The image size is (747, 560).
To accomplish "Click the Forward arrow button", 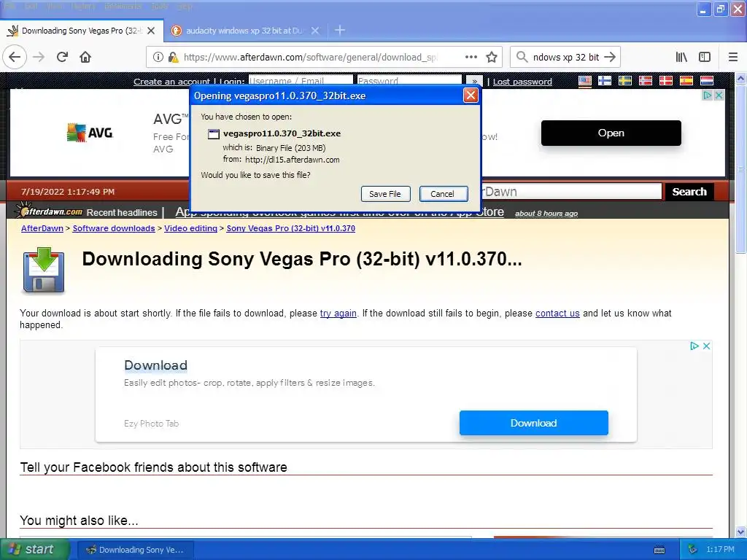I will point(39,57).
